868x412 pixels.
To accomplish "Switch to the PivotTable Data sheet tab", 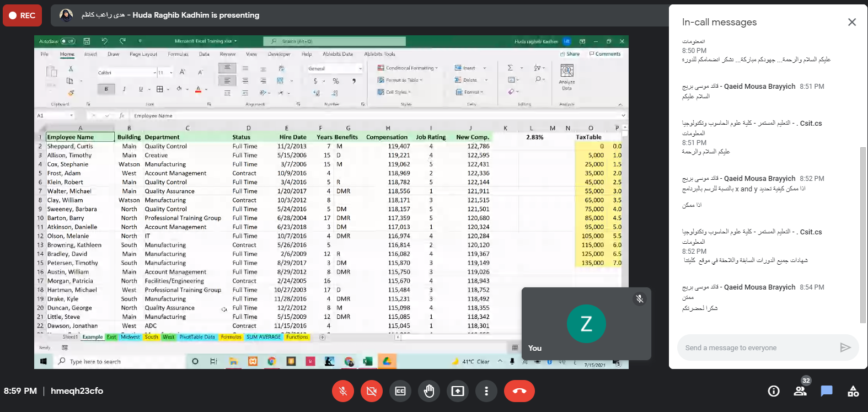I will tap(197, 337).
